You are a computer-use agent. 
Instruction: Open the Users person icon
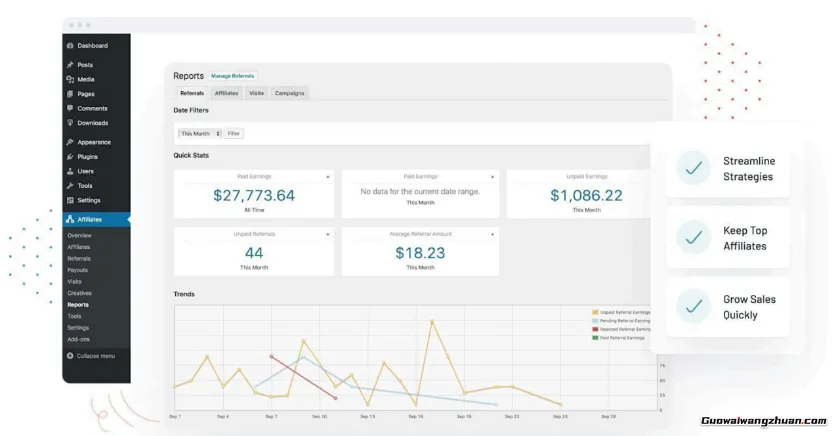pyautogui.click(x=70, y=171)
